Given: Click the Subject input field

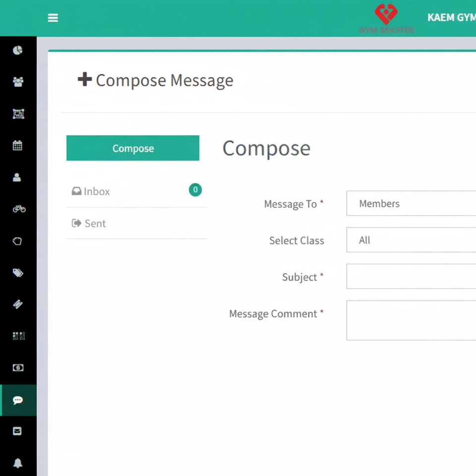Looking at the screenshot, I should point(411,276).
